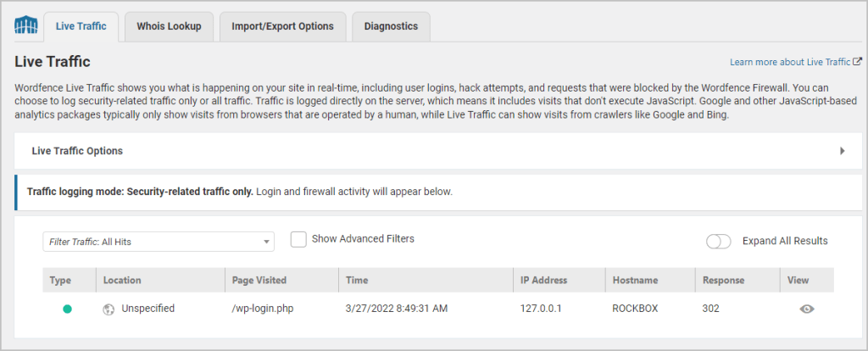This screenshot has height=351, width=868.
Task: Select the /wp-login.php page visited cell
Action: point(263,309)
